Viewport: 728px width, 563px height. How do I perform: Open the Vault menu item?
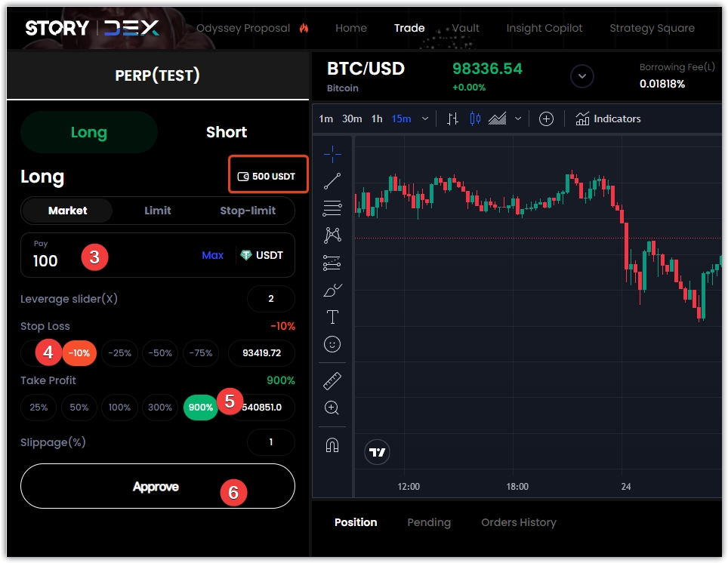coord(465,28)
